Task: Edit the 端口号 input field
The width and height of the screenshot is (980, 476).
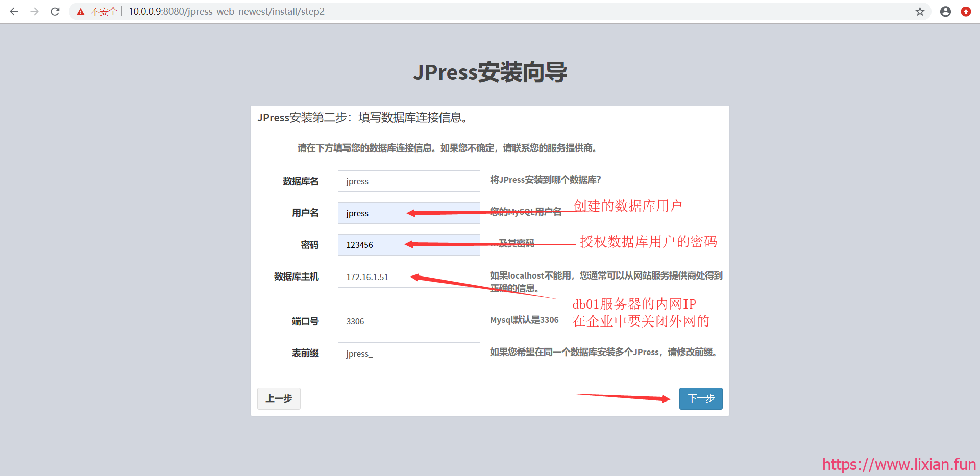Action: click(409, 321)
